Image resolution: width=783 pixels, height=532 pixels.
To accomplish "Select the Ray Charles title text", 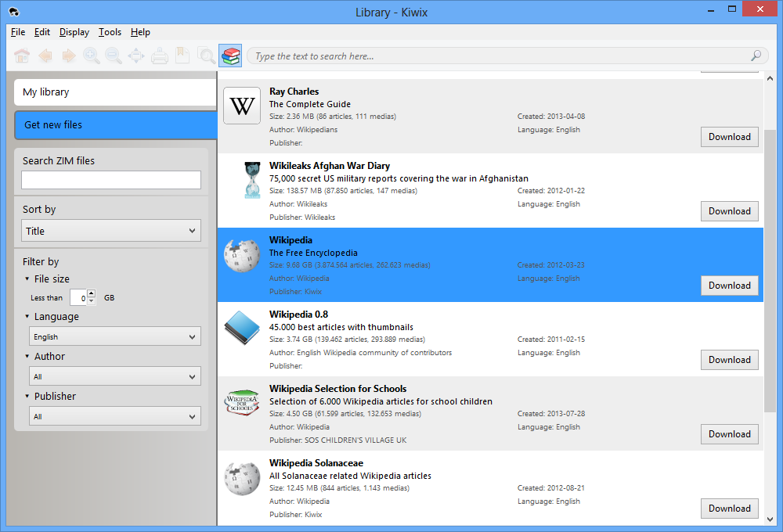I will click(x=294, y=92).
